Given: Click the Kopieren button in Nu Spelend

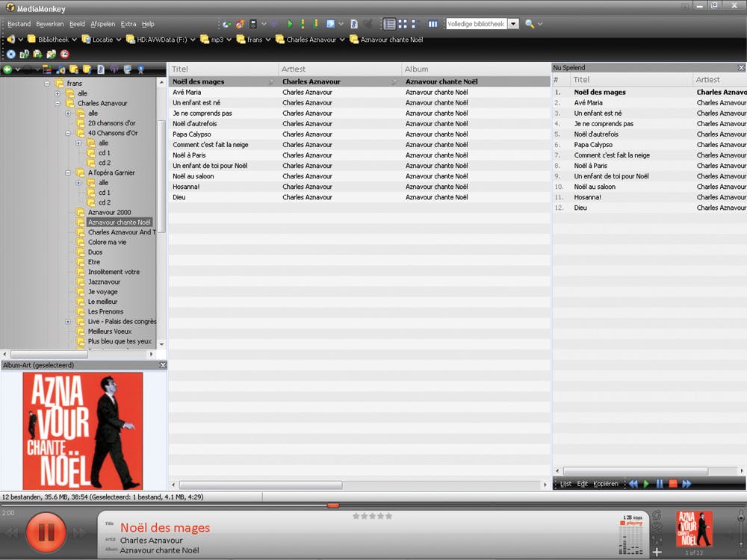Looking at the screenshot, I should [x=606, y=484].
